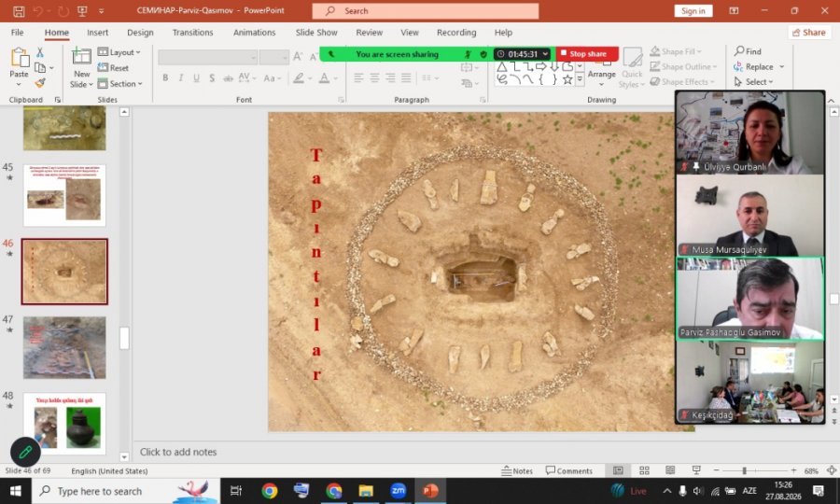The image size is (840, 504).
Task: Click Stop share button
Action: point(587,53)
